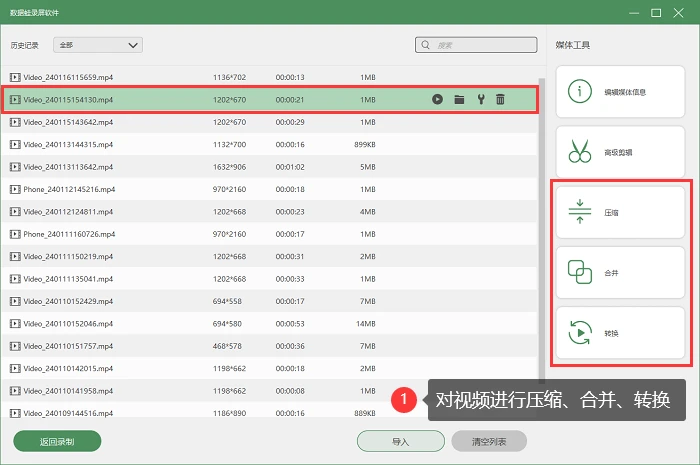Open folder location of selected video

[459, 100]
